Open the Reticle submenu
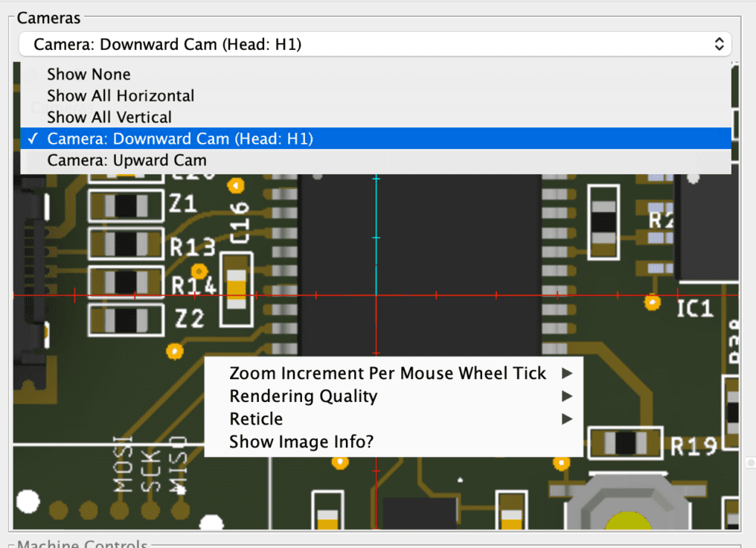756x548 pixels. click(394, 418)
